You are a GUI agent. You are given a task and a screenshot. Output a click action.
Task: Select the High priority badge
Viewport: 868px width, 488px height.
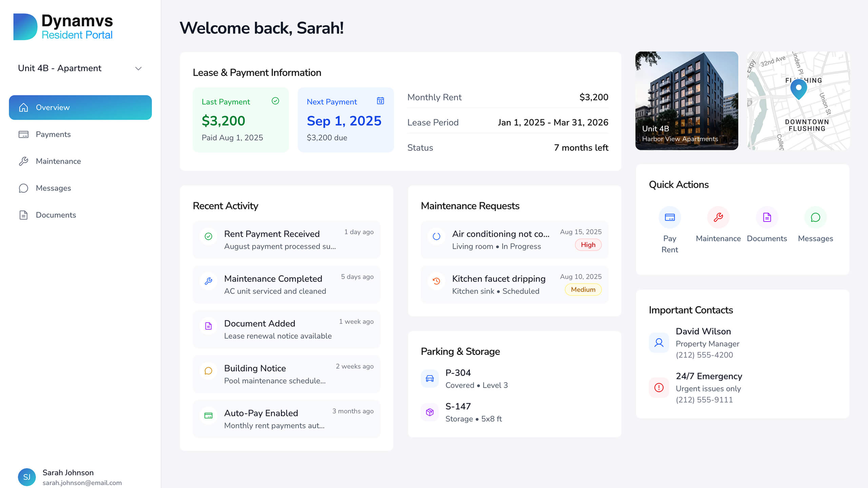click(588, 245)
